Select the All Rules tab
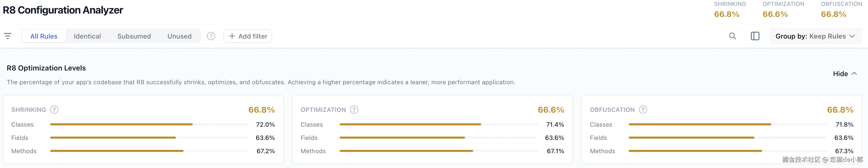Screen dimensions: 868x168 click(x=44, y=36)
